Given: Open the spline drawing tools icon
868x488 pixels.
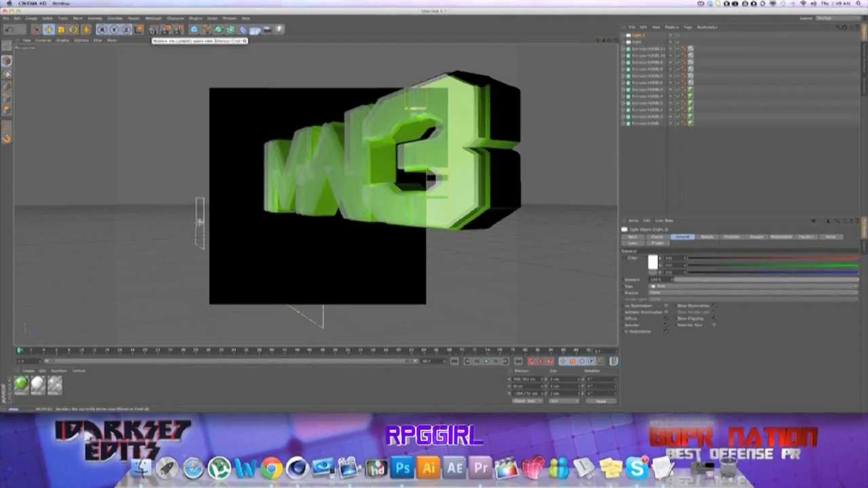Looking at the screenshot, I should coord(206,29).
